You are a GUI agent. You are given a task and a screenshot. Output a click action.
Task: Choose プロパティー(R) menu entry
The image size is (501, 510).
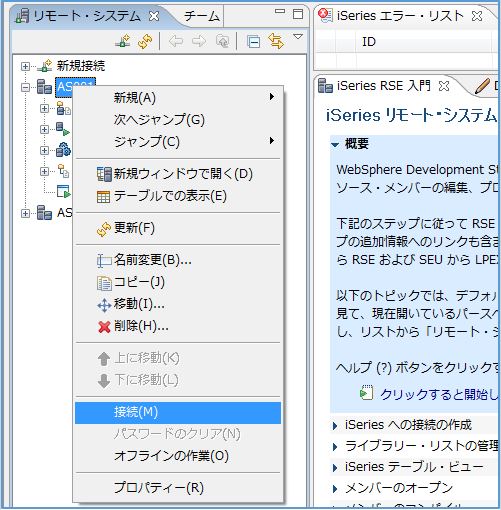[178, 488]
